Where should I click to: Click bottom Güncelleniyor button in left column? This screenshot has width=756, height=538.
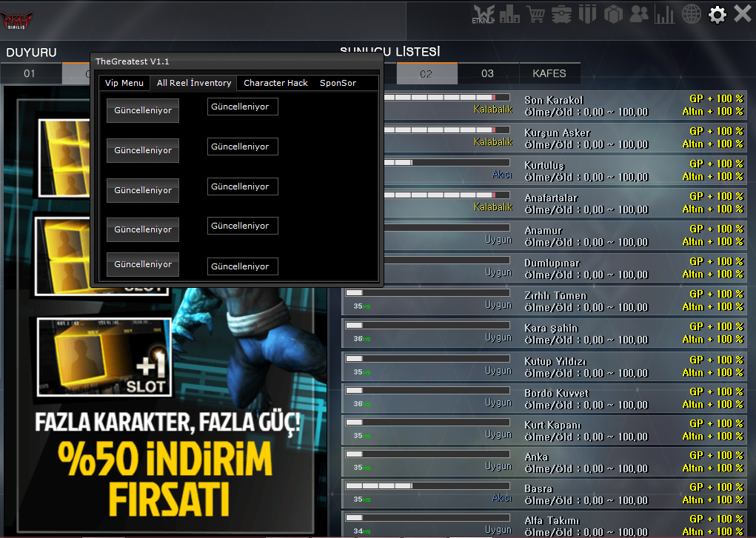pyautogui.click(x=143, y=264)
